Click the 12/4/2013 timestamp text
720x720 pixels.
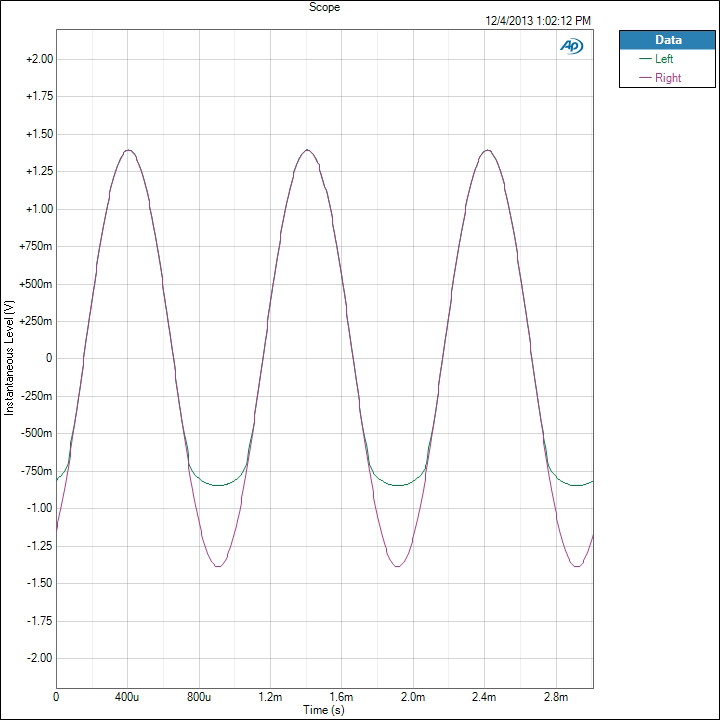(x=537, y=20)
